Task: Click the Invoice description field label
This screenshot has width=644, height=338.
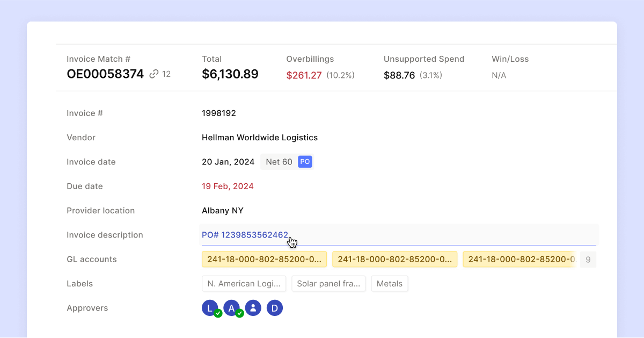Action: pyautogui.click(x=105, y=235)
